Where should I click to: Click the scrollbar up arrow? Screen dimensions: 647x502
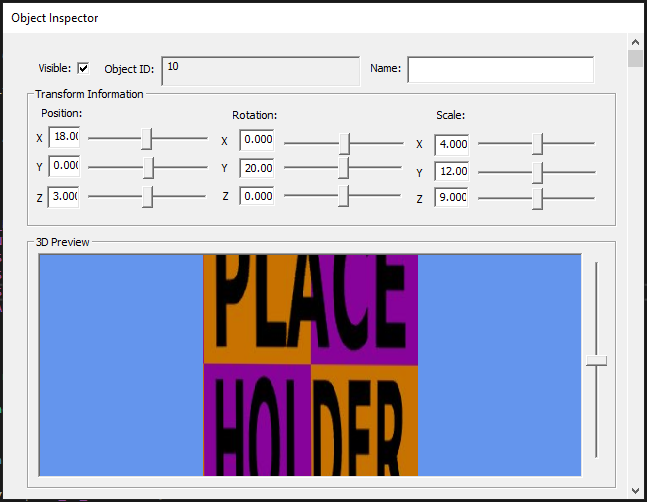(x=636, y=41)
